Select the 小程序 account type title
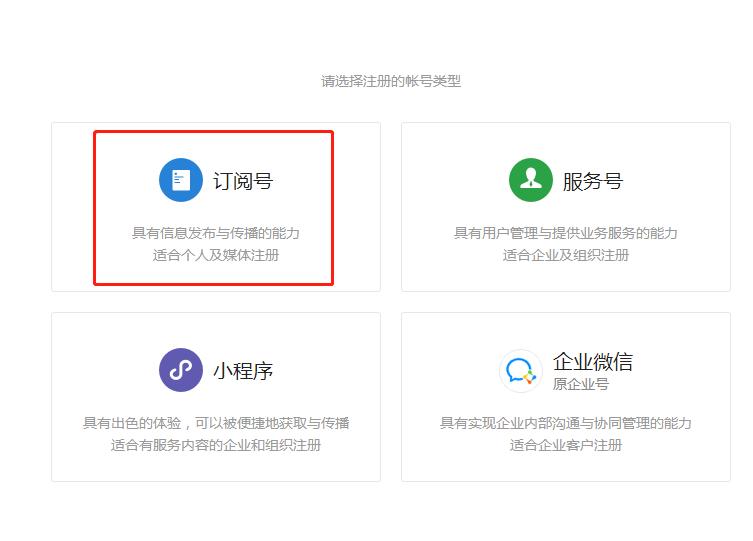This screenshot has width=753, height=541. click(x=243, y=371)
